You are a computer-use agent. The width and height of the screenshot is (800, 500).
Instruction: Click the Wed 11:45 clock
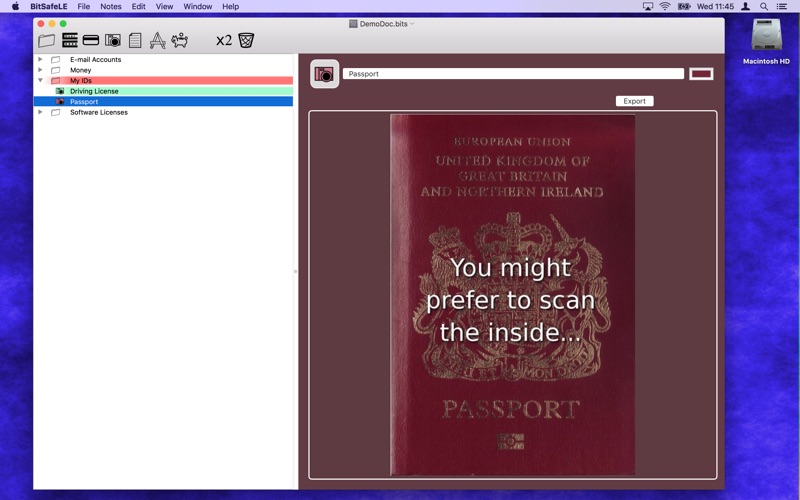[715, 7]
